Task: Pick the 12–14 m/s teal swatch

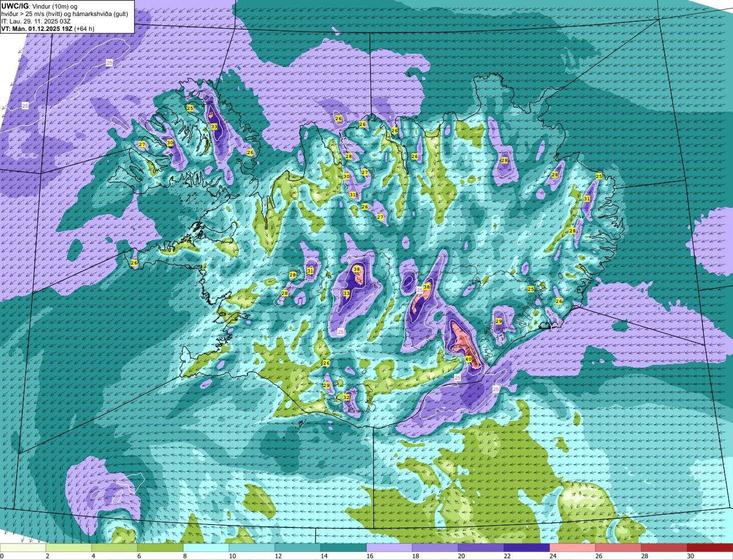Action: coord(298,548)
